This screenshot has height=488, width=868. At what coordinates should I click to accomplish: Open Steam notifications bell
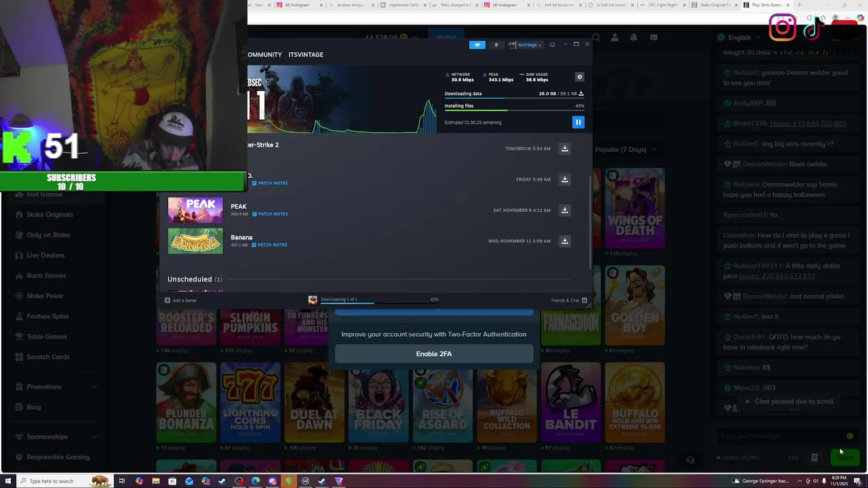click(496, 45)
